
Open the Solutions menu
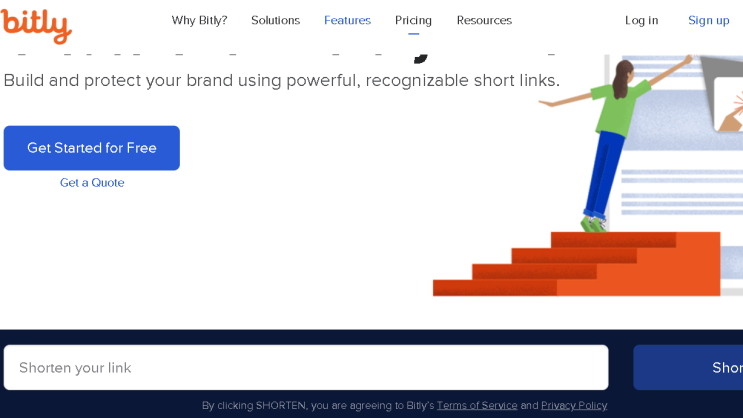pyautogui.click(x=275, y=20)
